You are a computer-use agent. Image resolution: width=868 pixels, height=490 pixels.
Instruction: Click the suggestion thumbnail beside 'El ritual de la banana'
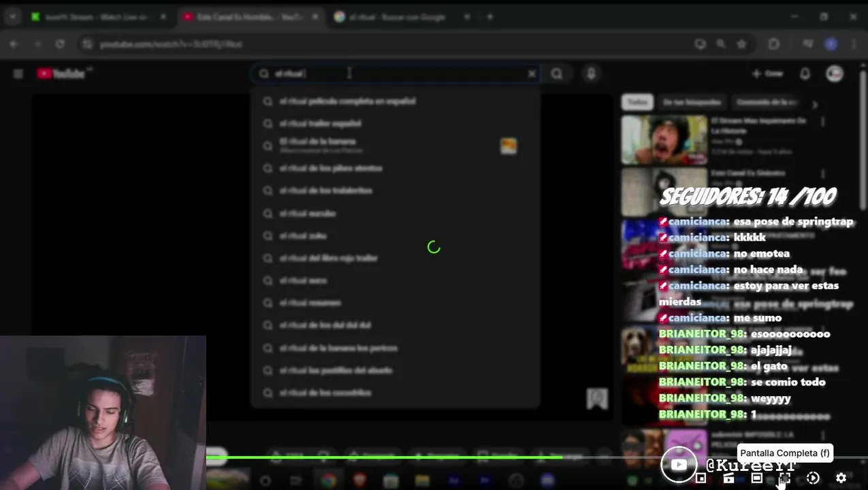(x=509, y=146)
